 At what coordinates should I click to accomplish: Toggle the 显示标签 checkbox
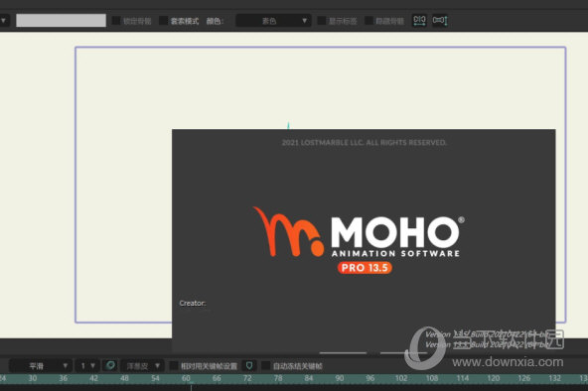click(x=322, y=21)
